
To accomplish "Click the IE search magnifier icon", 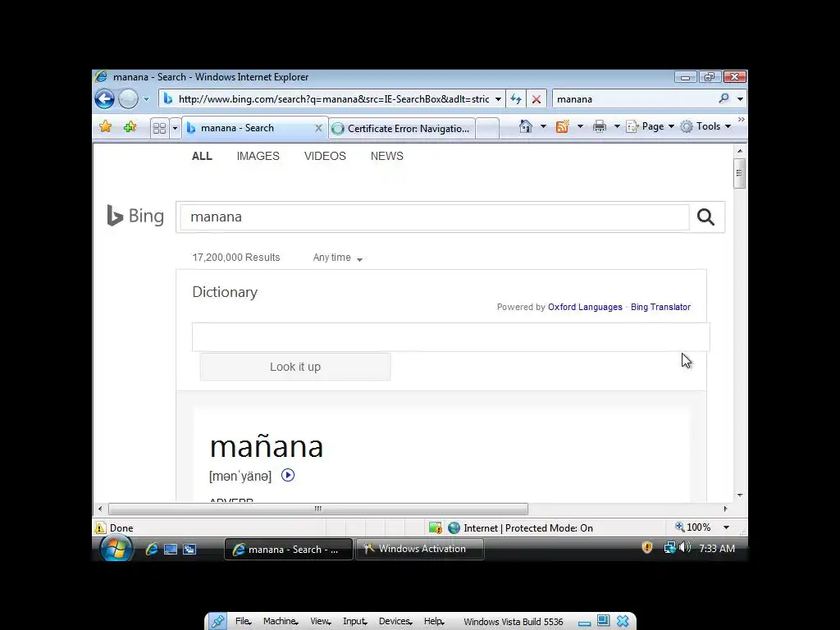I will (x=724, y=98).
